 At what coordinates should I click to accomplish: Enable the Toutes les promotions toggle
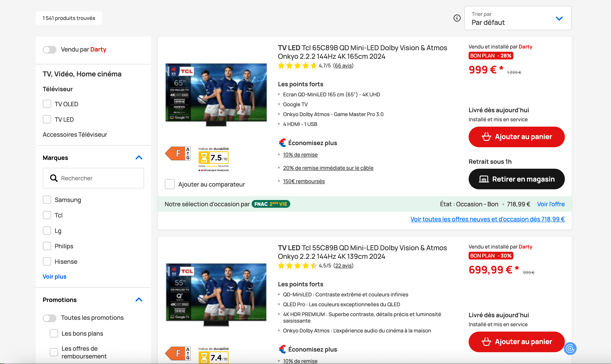click(x=50, y=318)
